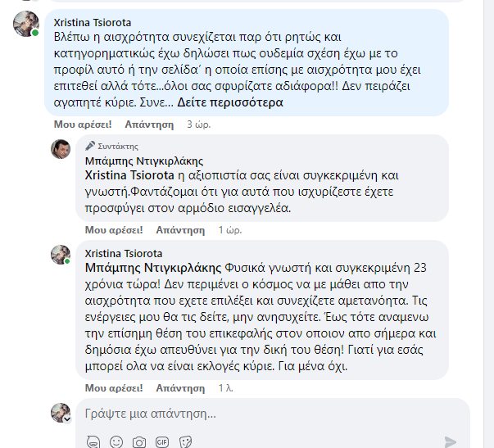Like the last Xristina Tsiorota reply
This screenshot has width=494, height=448.
click(114, 386)
